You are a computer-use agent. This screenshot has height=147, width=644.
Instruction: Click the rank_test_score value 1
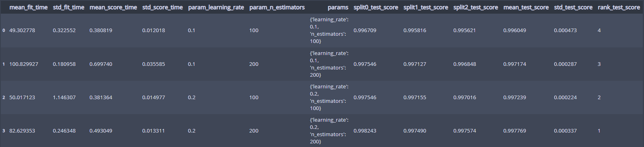[599, 131]
